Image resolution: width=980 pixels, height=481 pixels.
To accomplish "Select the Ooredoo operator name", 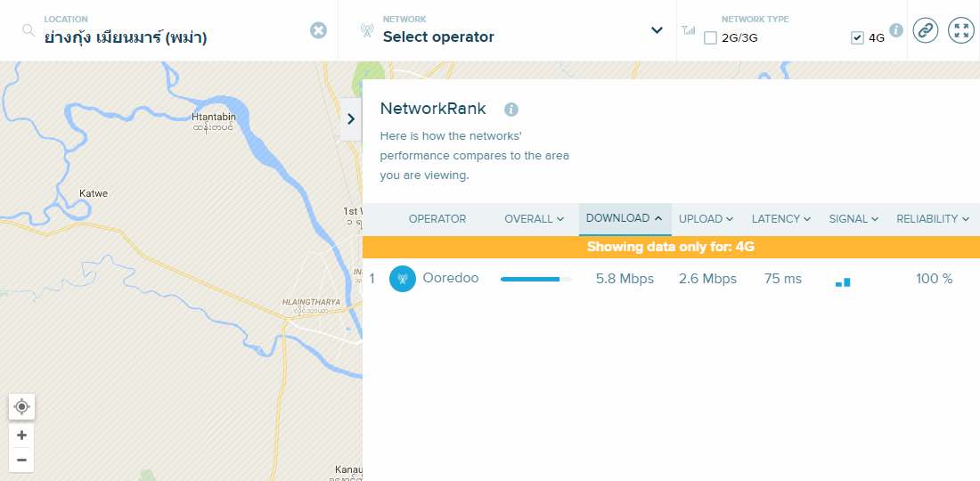I will pos(451,278).
